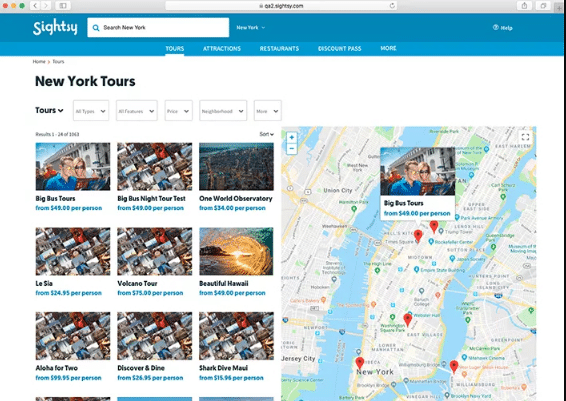The width and height of the screenshot is (566, 401).
Task: Reload the page in Safari
Action: [392, 6]
